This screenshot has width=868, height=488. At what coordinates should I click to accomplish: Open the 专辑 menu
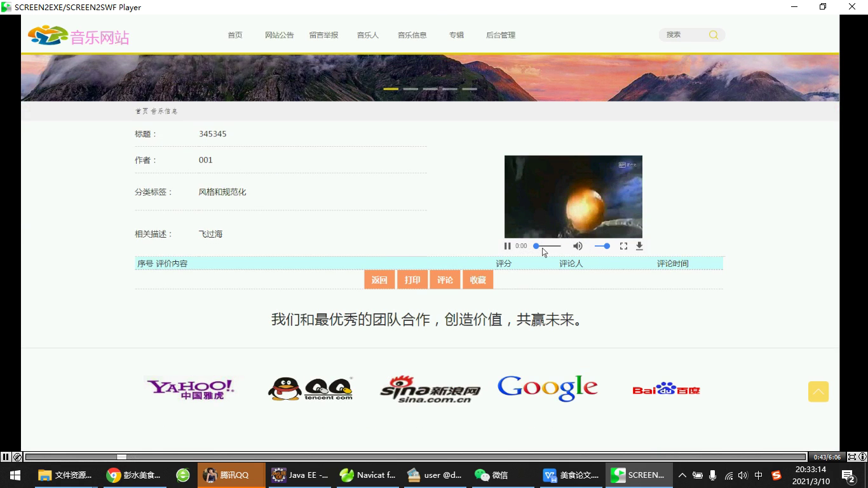click(456, 35)
